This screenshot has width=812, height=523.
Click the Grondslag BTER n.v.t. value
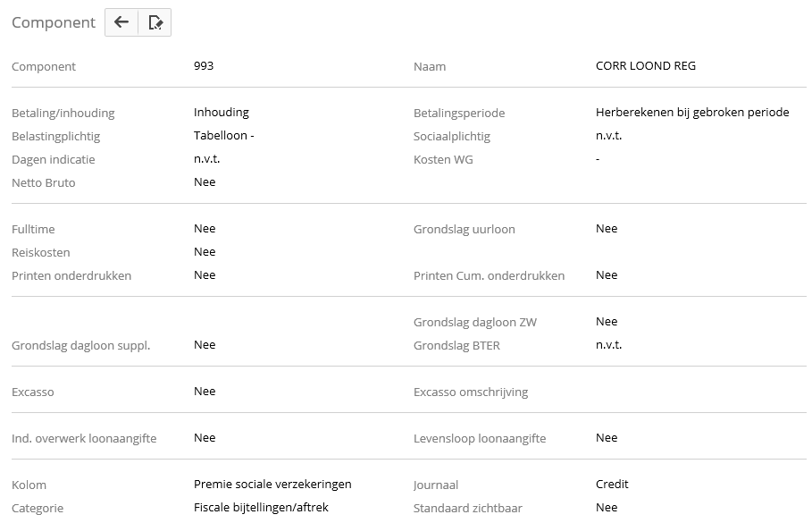click(x=608, y=345)
